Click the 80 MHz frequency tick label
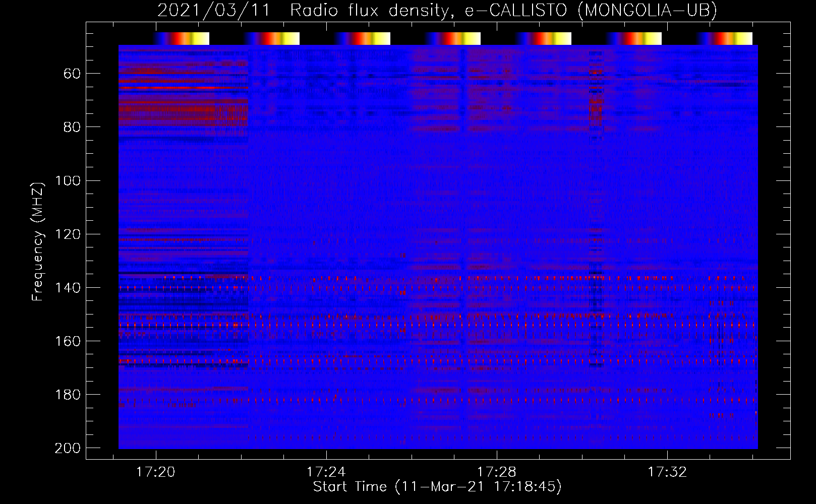The image size is (816, 504). tap(72, 128)
